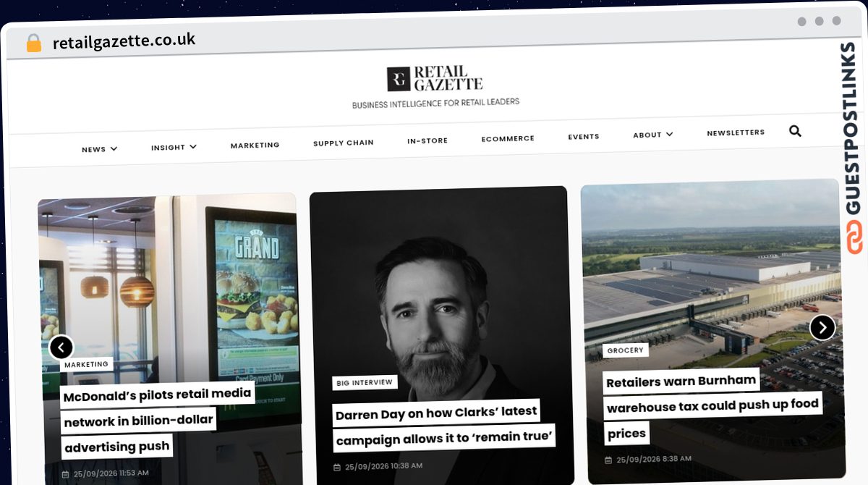The width and height of the screenshot is (868, 485).
Task: Click Business Intelligence for Retail Leaders tagline
Action: coord(435,104)
